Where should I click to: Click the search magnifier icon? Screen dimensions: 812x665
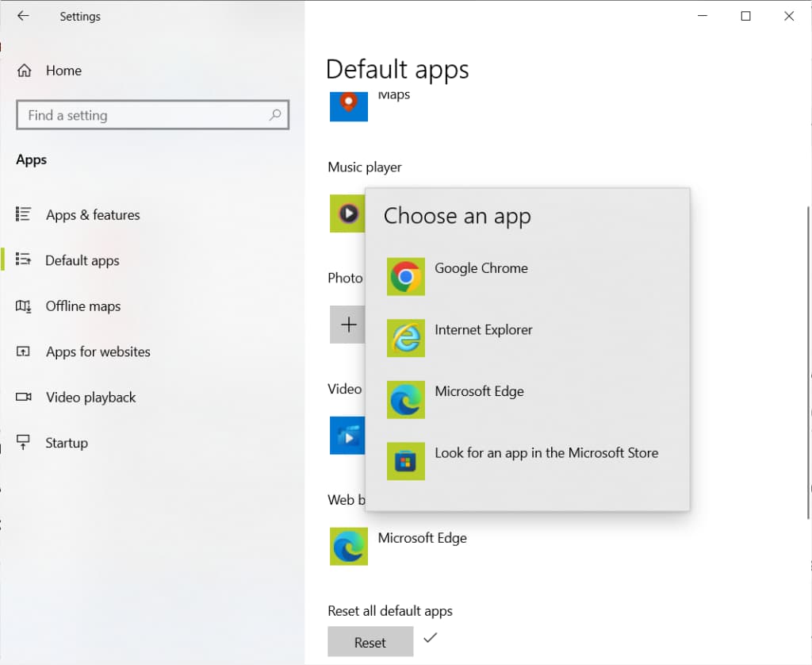point(275,114)
